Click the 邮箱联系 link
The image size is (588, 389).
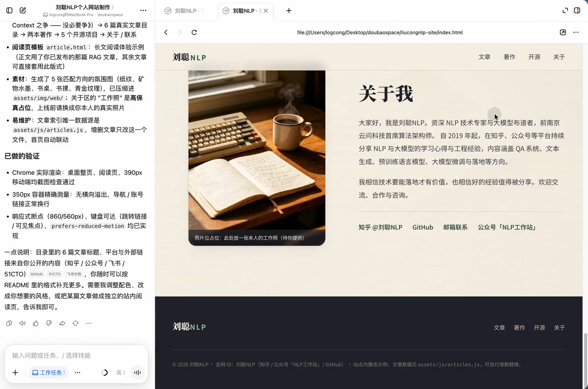(455, 227)
